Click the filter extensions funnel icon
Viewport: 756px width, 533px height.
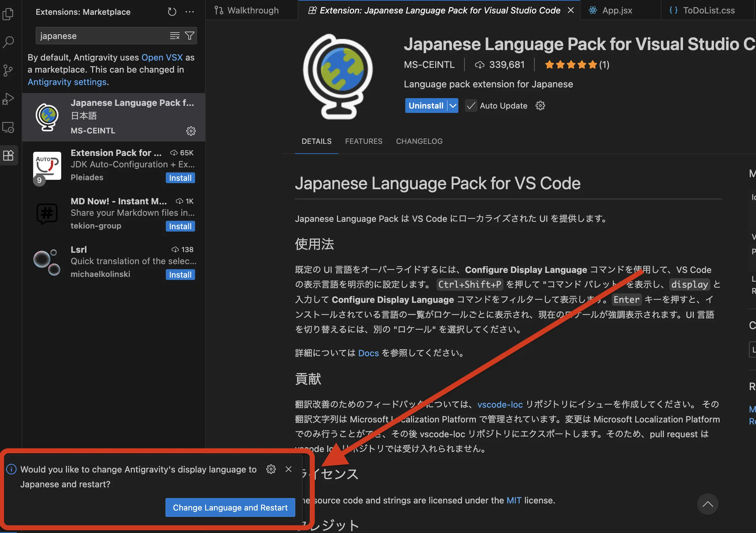[x=190, y=36]
